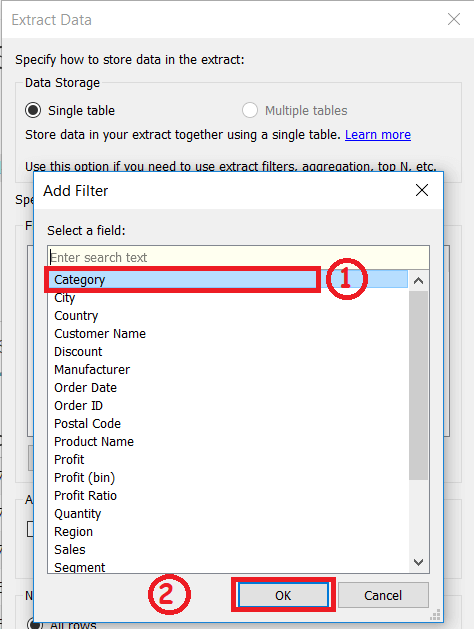
Task: Pick the Country field
Action: click(x=228, y=316)
